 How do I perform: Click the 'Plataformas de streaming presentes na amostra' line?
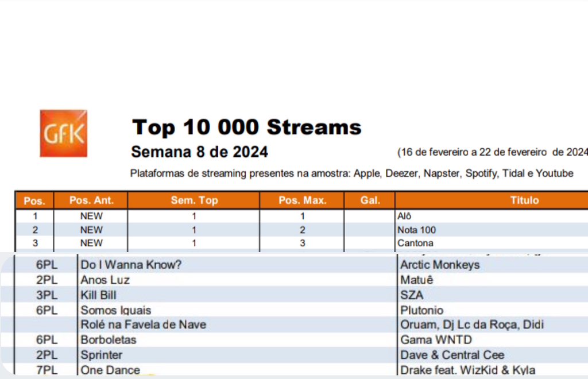[352, 173]
